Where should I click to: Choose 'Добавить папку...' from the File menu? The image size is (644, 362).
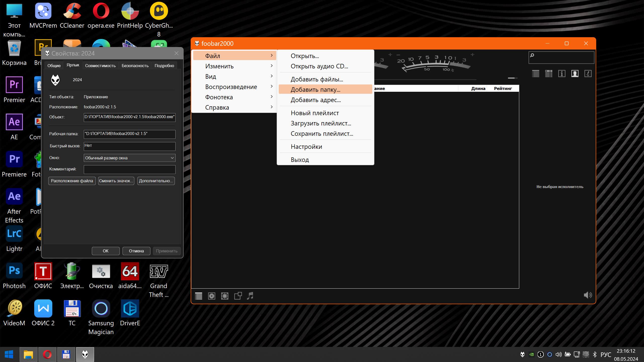(315, 89)
